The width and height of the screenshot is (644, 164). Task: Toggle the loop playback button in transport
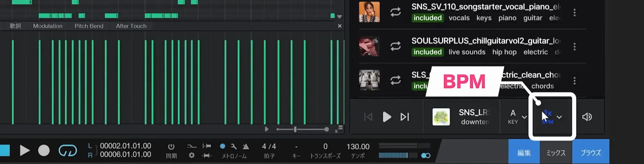pyautogui.click(x=68, y=151)
